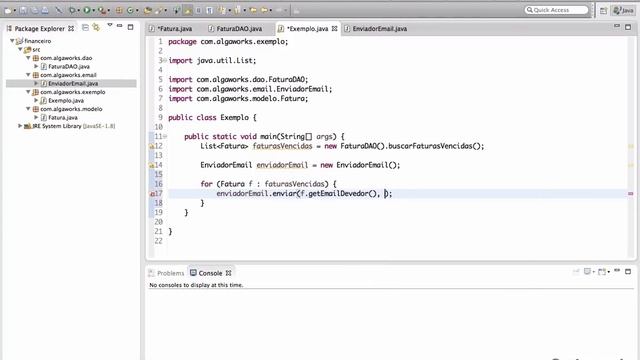Expand EnviadorEmail.java tree node
The image size is (640, 360).
coord(36,83)
